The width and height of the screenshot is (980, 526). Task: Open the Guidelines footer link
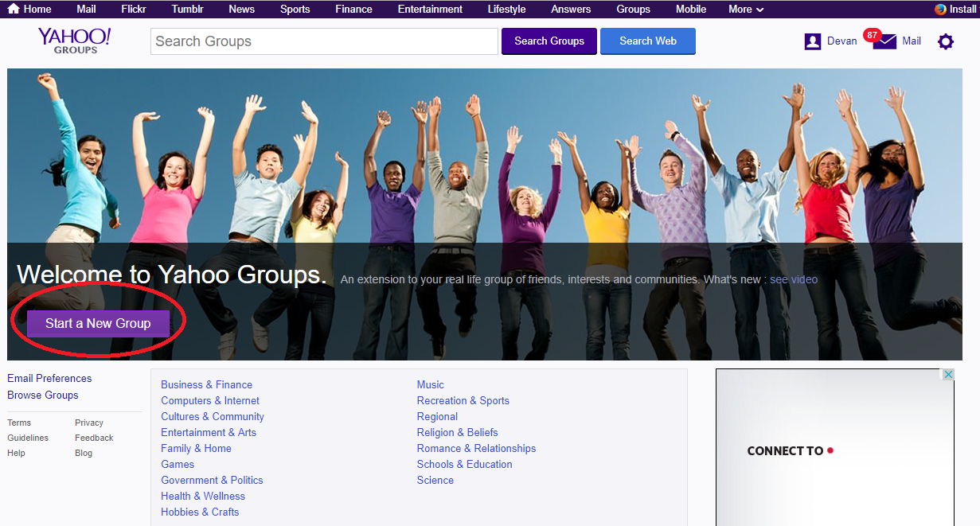coord(28,438)
